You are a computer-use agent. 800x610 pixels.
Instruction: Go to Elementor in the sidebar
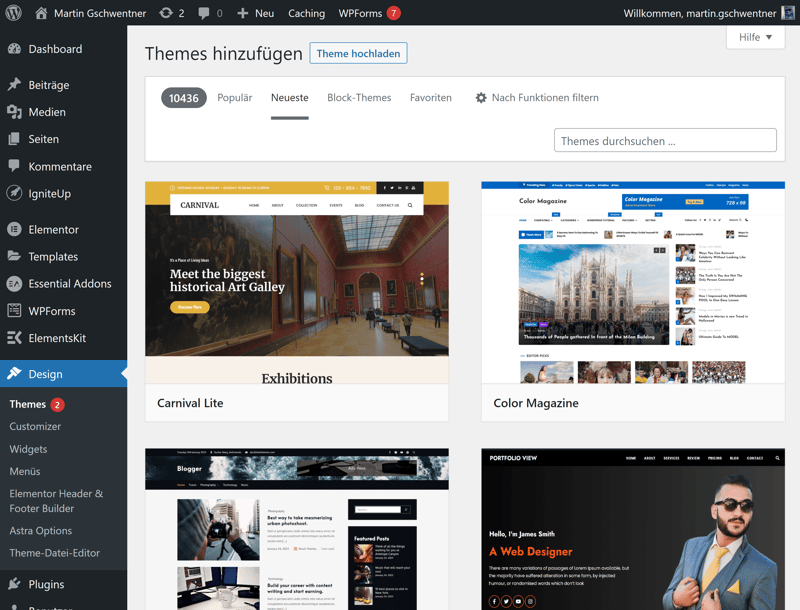point(53,229)
